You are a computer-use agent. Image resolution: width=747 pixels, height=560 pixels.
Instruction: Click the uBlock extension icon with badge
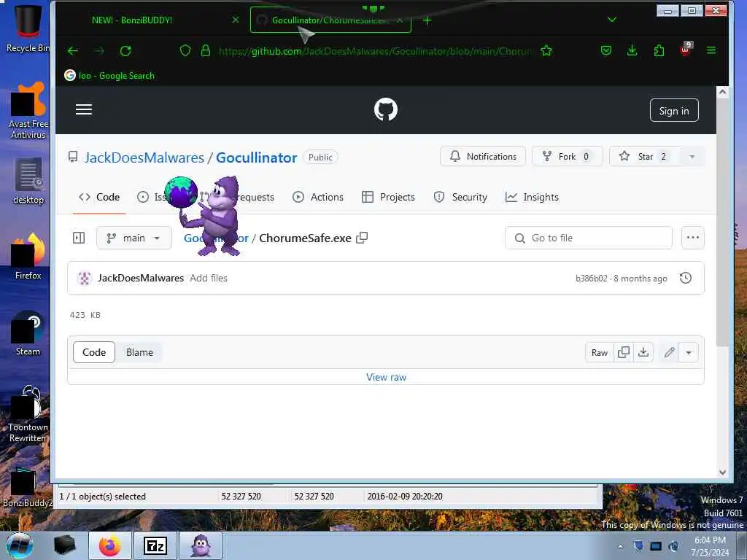[686, 49]
